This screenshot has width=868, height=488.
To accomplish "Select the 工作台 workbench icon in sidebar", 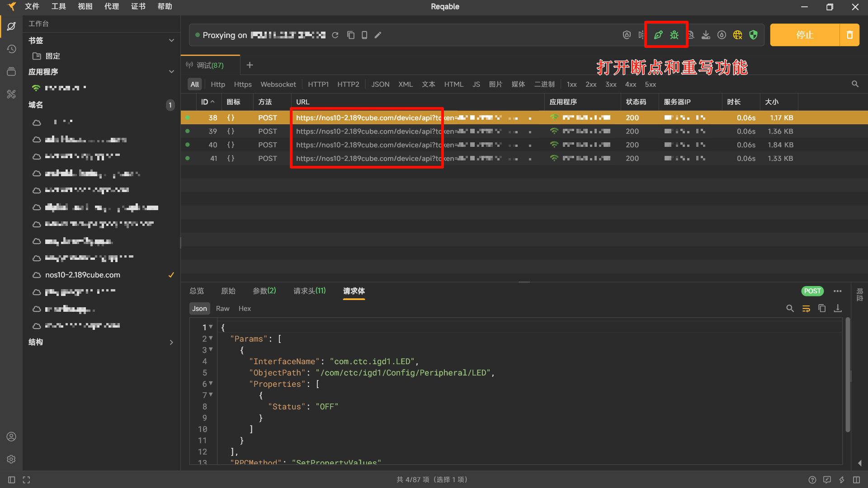I will point(11,26).
